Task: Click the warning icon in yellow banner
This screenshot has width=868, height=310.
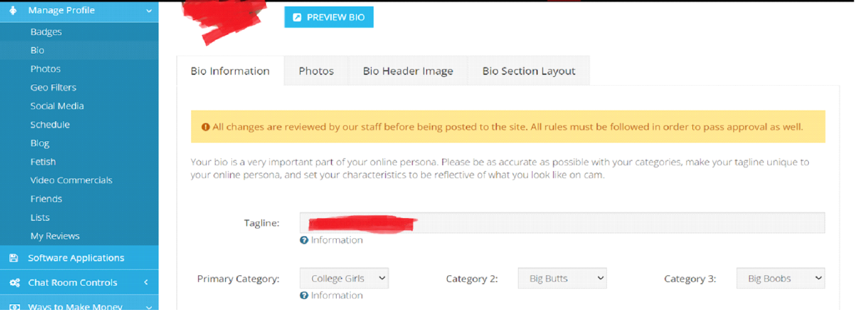Action: tap(206, 127)
